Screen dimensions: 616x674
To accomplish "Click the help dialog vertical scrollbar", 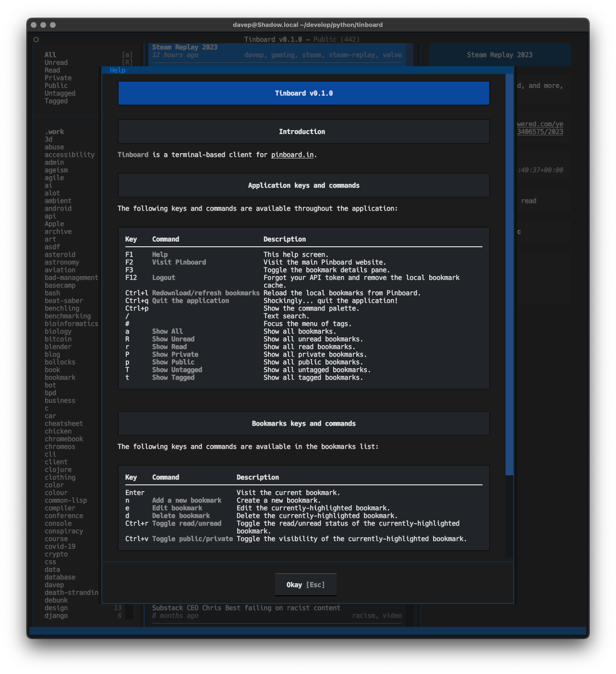I will point(509,275).
